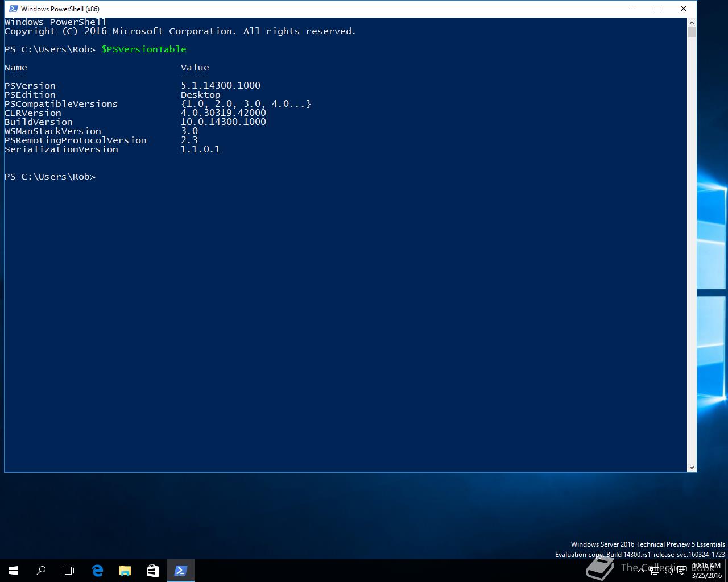The height and width of the screenshot is (582, 728).
Task: Click the PSRemotingProtocolVersion value 2.3
Action: (189, 140)
